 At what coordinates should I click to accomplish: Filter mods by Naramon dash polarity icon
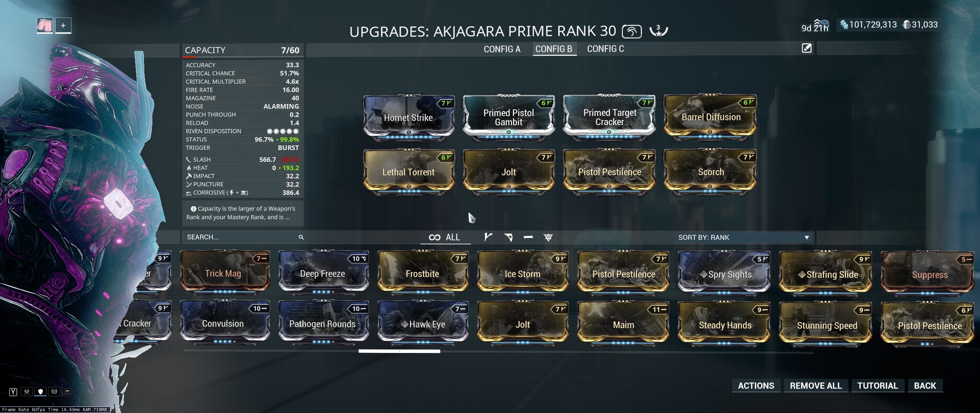pyautogui.click(x=528, y=237)
